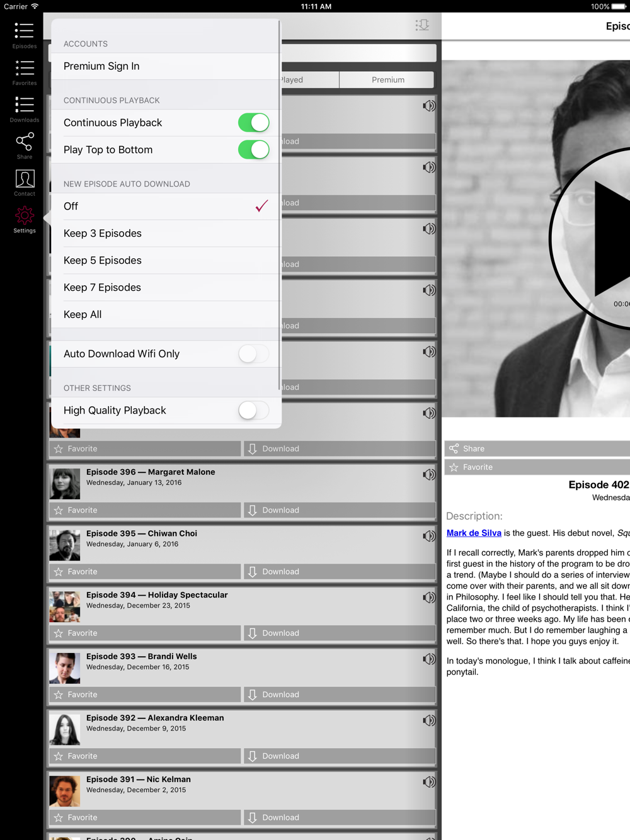This screenshot has height=840, width=630.
Task: Download Episode 395 Chiwan Choi
Action: [340, 572]
